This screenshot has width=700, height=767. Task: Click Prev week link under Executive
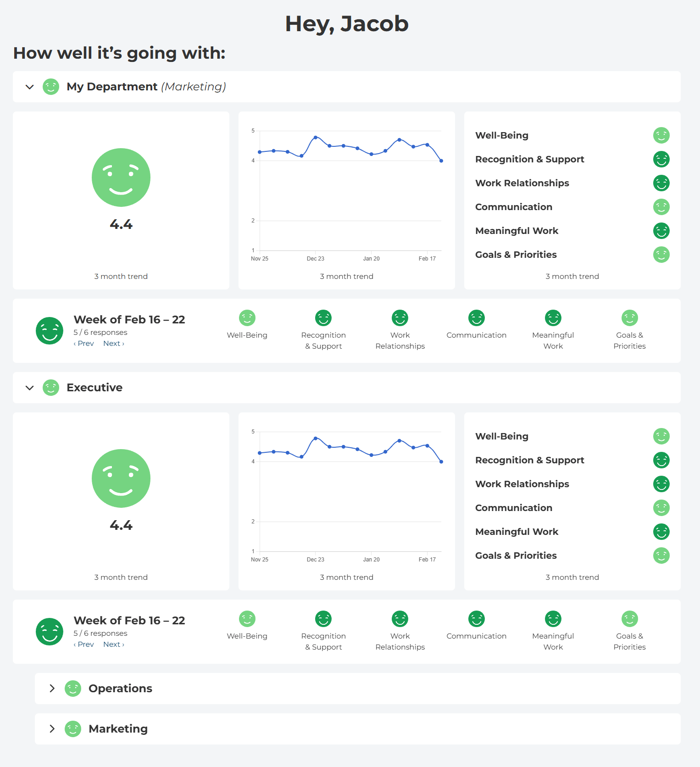coord(84,645)
